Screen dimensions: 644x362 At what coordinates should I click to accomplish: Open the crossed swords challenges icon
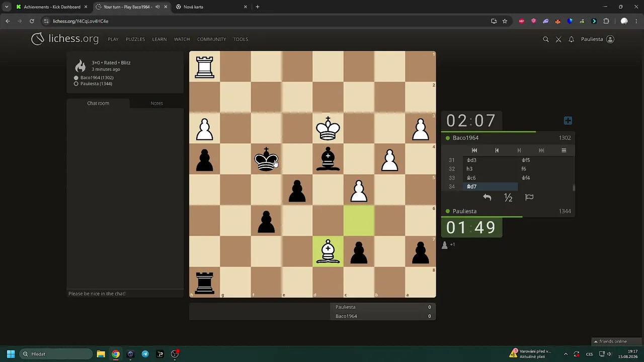coord(558,39)
